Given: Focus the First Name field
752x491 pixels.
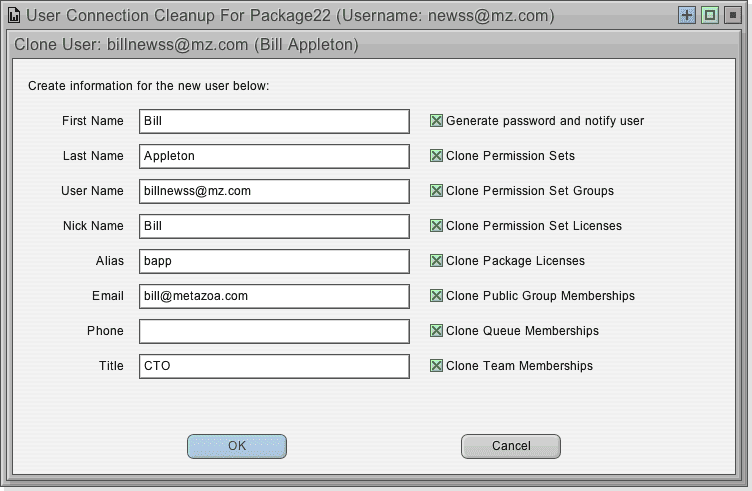Looking at the screenshot, I should [274, 121].
